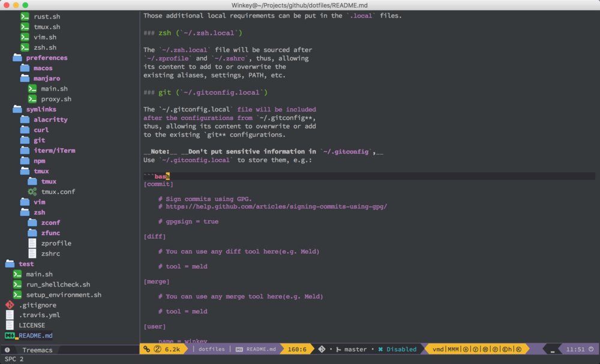Click the SPC 2 minibuffer echo area
The height and width of the screenshot is (364, 600).
[14, 359]
